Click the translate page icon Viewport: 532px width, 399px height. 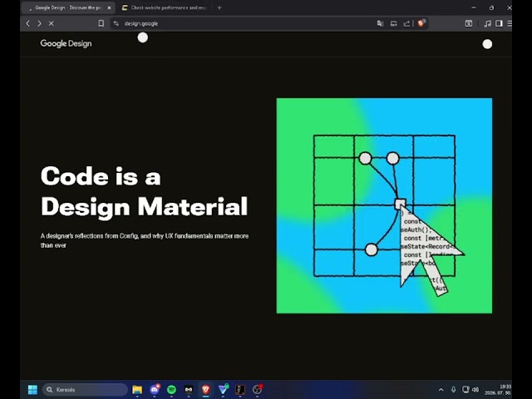click(380, 23)
